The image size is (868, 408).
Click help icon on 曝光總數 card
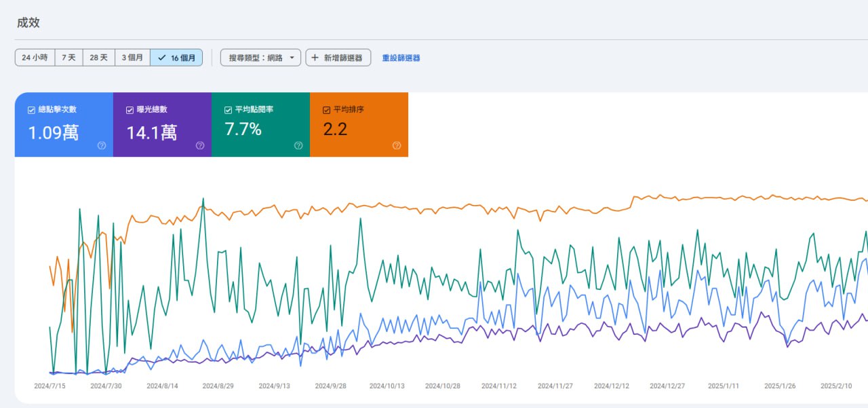tap(200, 145)
